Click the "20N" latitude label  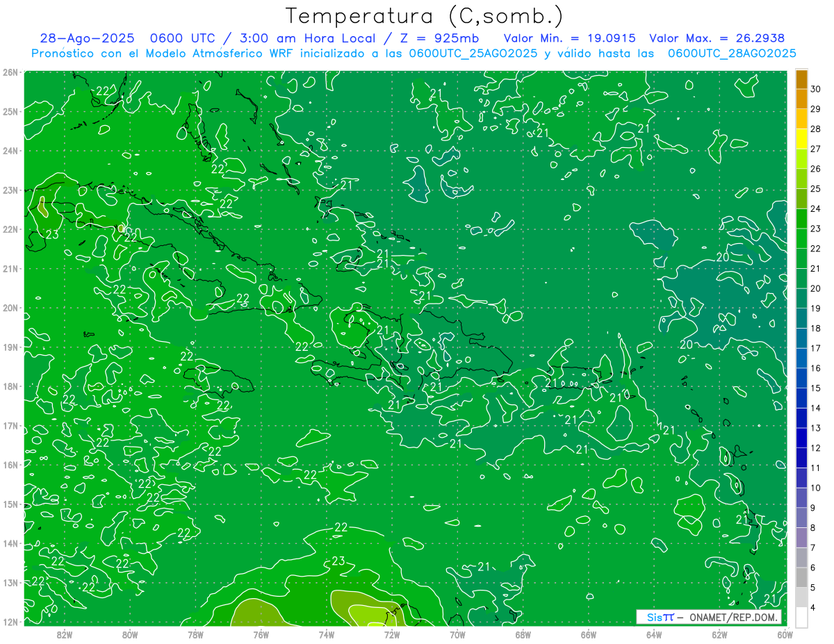point(10,307)
